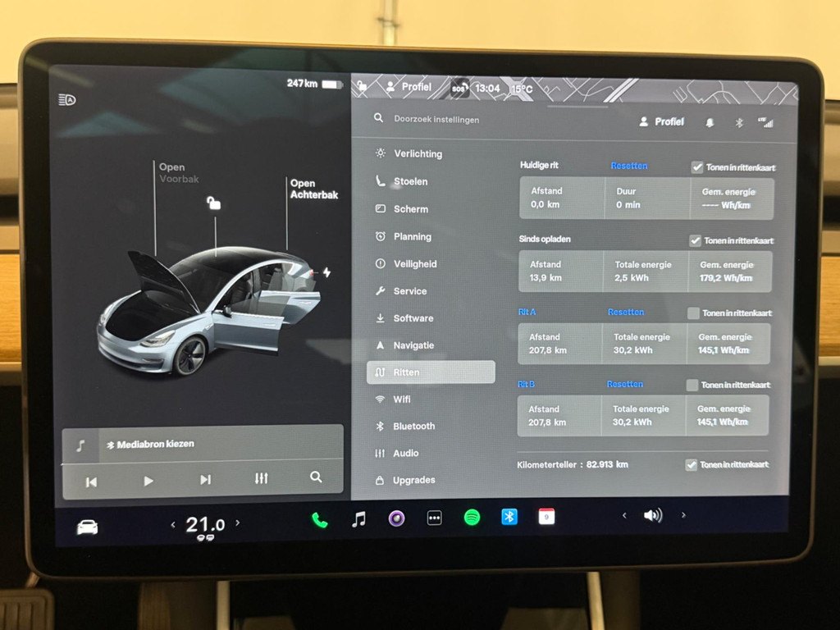Screen dimensions: 840x630
Task: Open the calendar app icon
Action: pos(546,516)
